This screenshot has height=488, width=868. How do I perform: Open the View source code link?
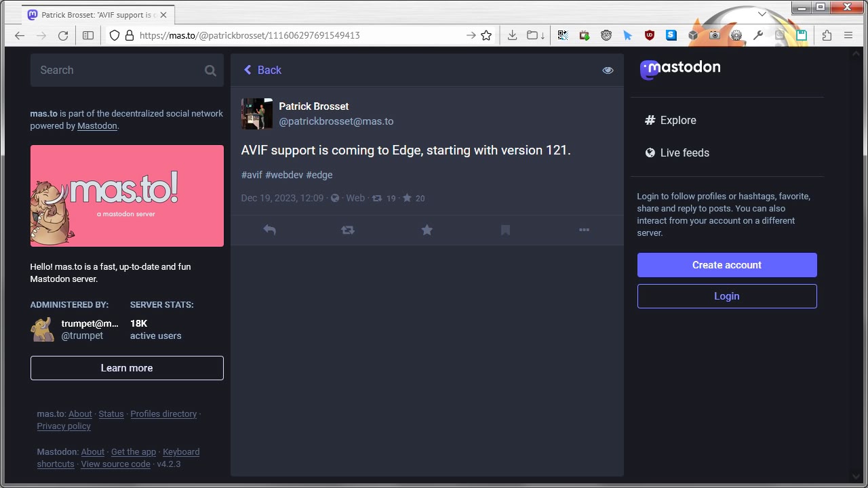click(115, 464)
